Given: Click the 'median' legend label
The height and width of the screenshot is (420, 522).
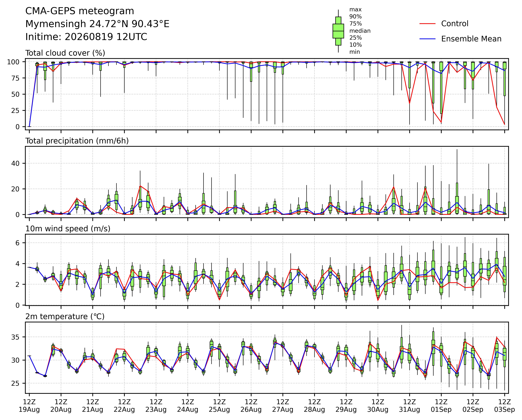Looking at the screenshot, I should [x=360, y=31].
